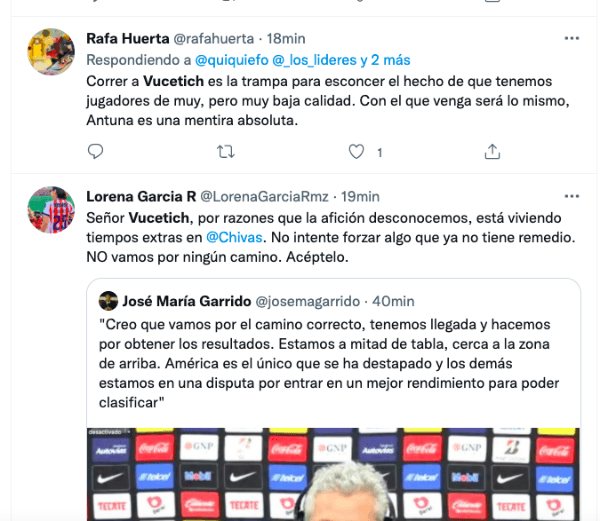Retweet Rafa Huerta's tweet
This screenshot has height=521, width=600.
226,152
